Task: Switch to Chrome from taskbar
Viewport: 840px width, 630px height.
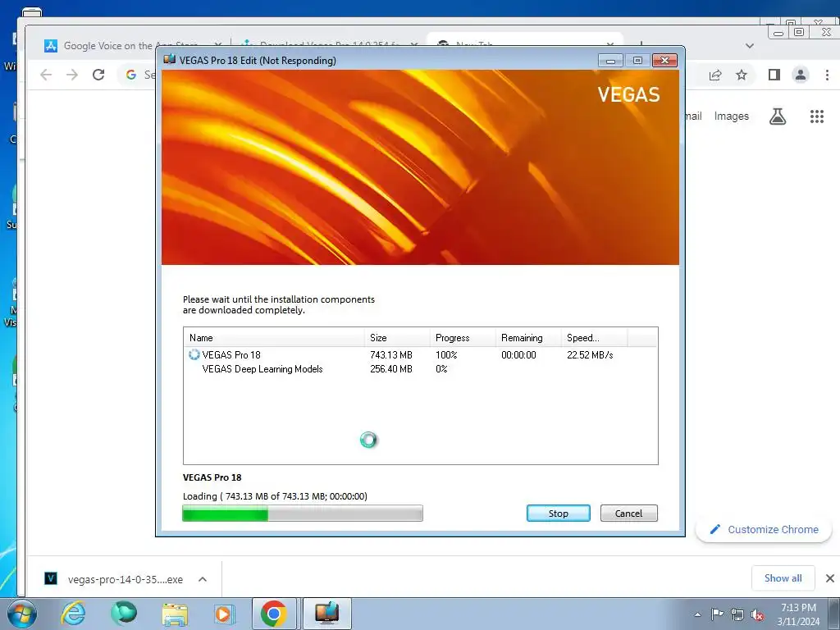Action: (x=274, y=614)
